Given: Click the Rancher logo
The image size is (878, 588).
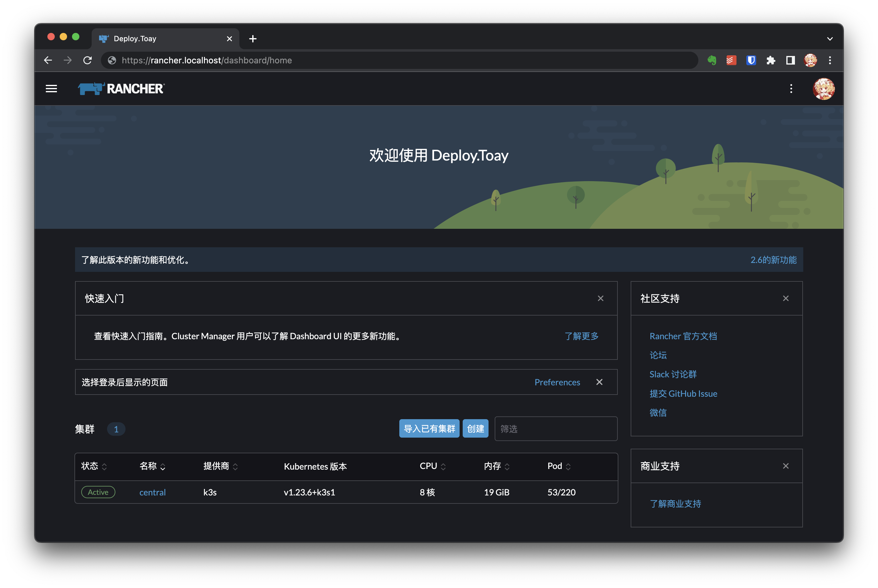Looking at the screenshot, I should tap(121, 89).
